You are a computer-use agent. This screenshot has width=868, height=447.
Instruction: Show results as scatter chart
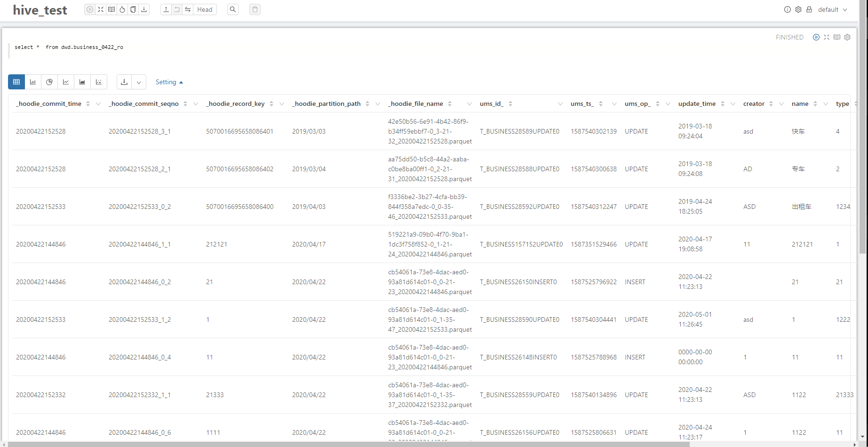99,82
